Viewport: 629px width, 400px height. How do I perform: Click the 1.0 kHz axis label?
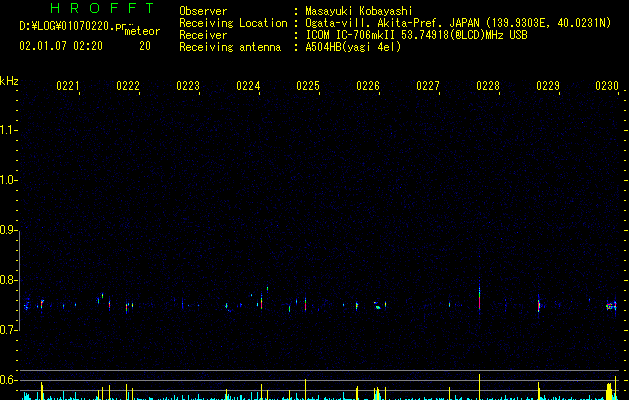[x=8, y=180]
